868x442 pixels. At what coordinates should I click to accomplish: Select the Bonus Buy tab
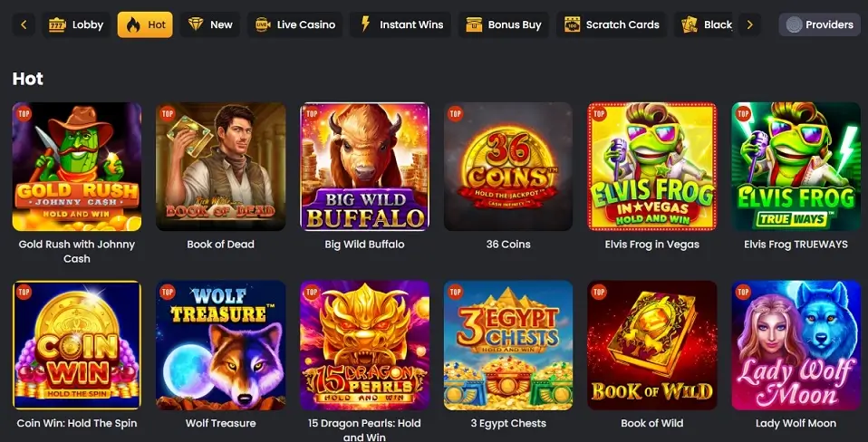504,24
